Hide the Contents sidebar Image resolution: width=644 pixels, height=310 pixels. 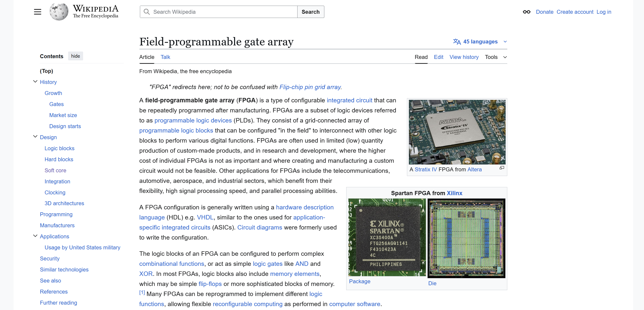coord(75,56)
